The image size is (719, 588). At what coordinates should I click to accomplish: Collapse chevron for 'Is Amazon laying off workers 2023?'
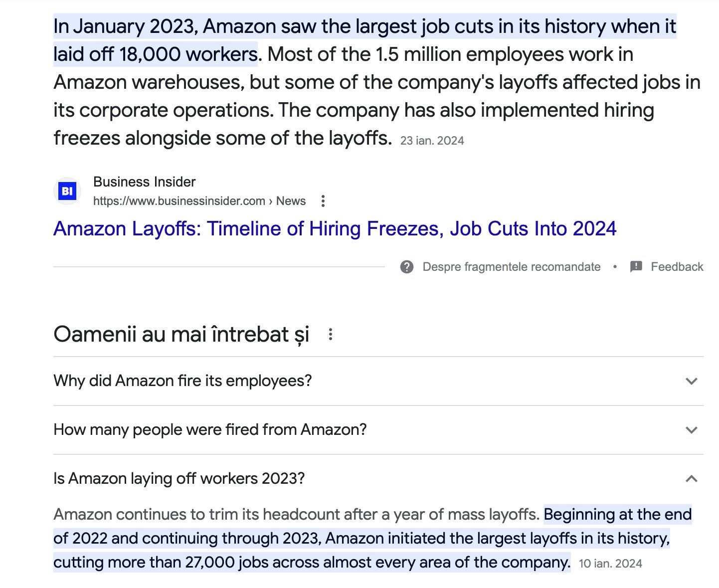(691, 479)
